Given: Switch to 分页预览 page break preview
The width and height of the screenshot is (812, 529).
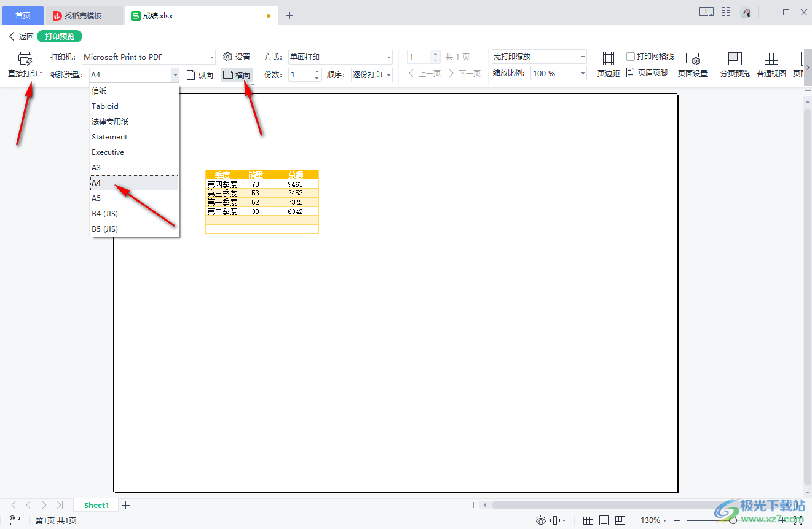Looking at the screenshot, I should [x=735, y=65].
